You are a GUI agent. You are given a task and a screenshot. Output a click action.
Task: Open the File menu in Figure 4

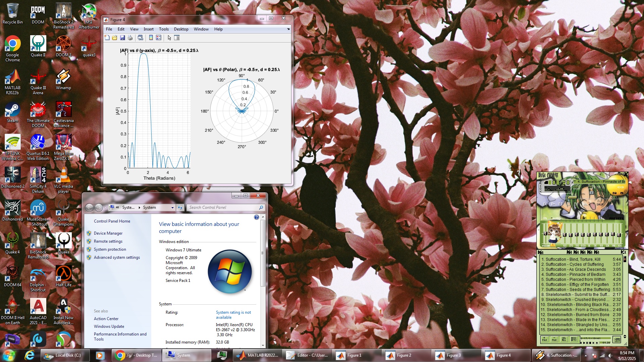pos(109,29)
